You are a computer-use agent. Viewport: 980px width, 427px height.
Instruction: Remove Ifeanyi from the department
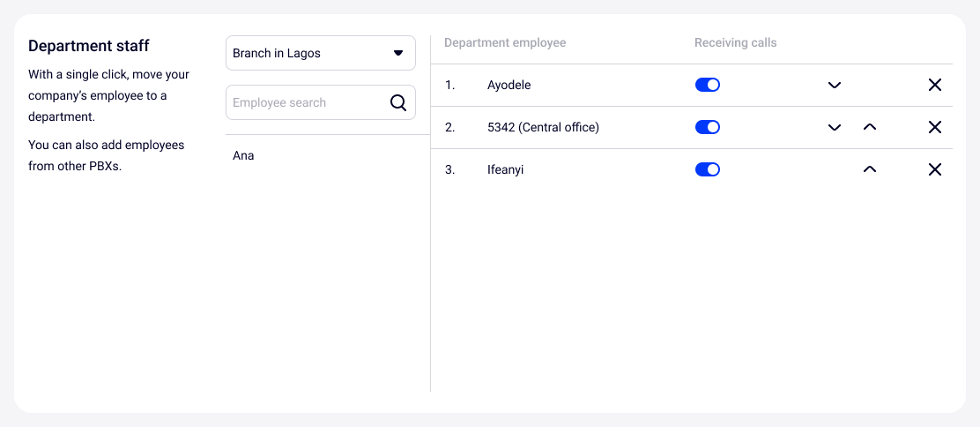click(x=935, y=170)
